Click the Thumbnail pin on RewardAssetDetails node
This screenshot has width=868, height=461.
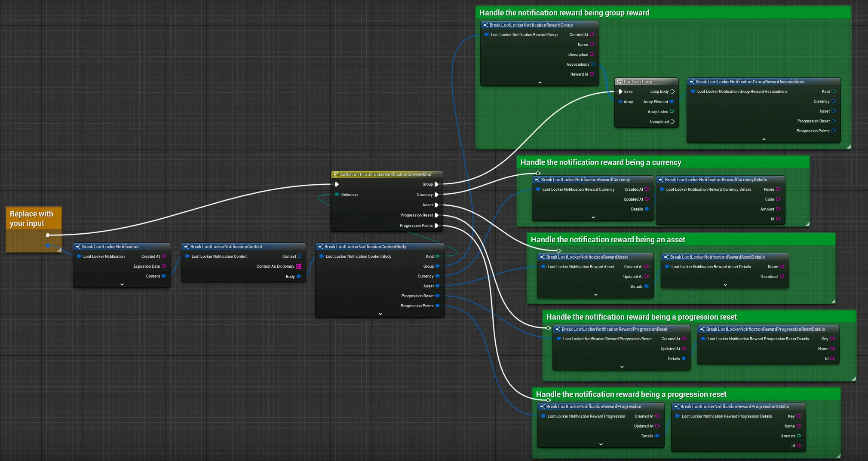(782, 277)
